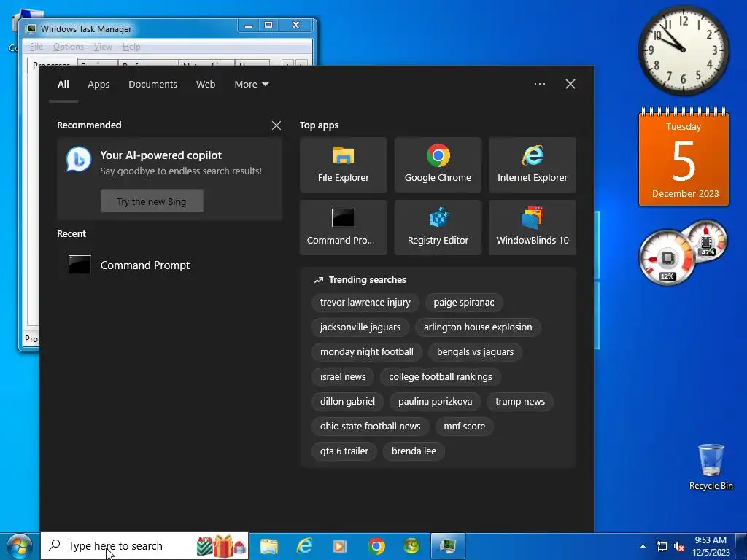Open the media player taskbar icon

coord(340,546)
